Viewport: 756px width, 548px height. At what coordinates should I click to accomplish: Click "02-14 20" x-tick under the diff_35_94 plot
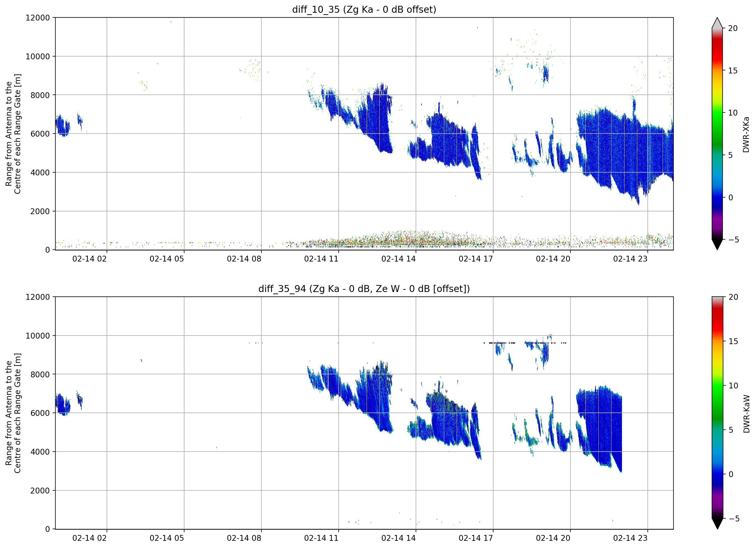click(x=553, y=538)
